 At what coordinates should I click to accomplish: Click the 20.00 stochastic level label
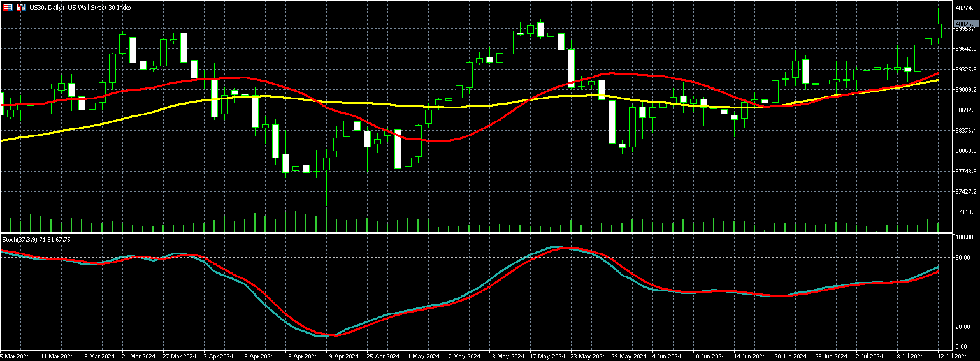[964, 327]
